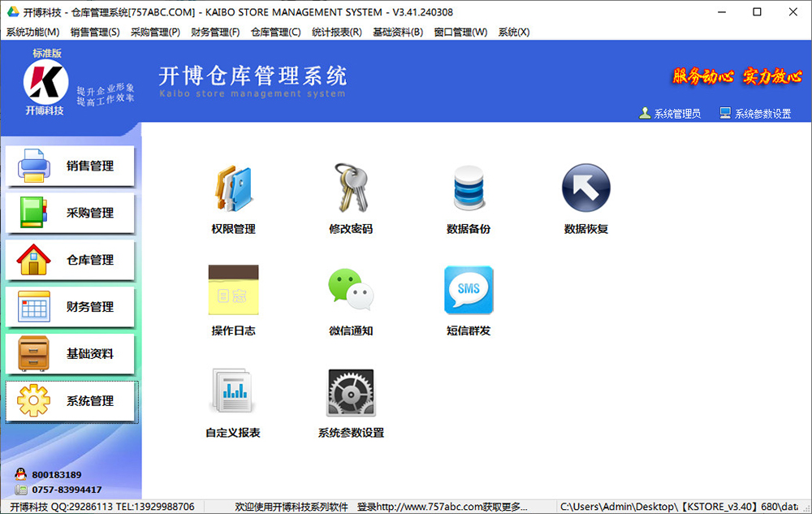Click phone number 0757-83994417

pyautogui.click(x=67, y=490)
